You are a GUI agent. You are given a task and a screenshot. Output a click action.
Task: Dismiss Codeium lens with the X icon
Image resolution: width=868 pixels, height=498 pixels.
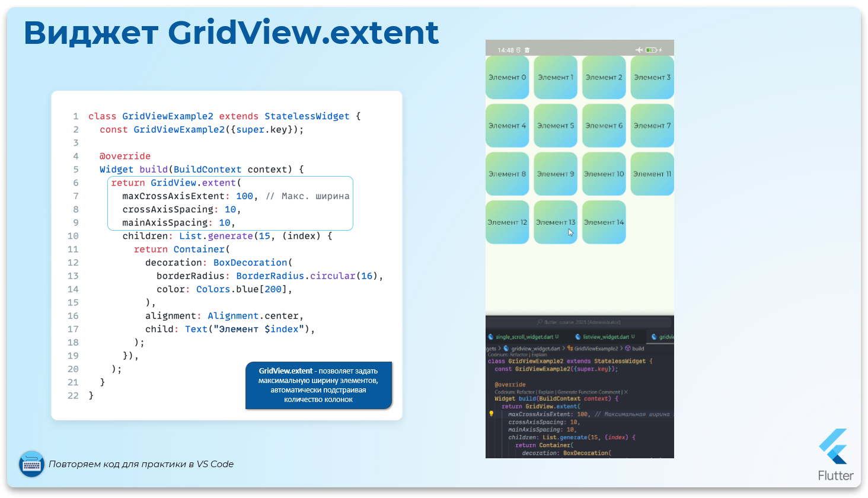(626, 392)
